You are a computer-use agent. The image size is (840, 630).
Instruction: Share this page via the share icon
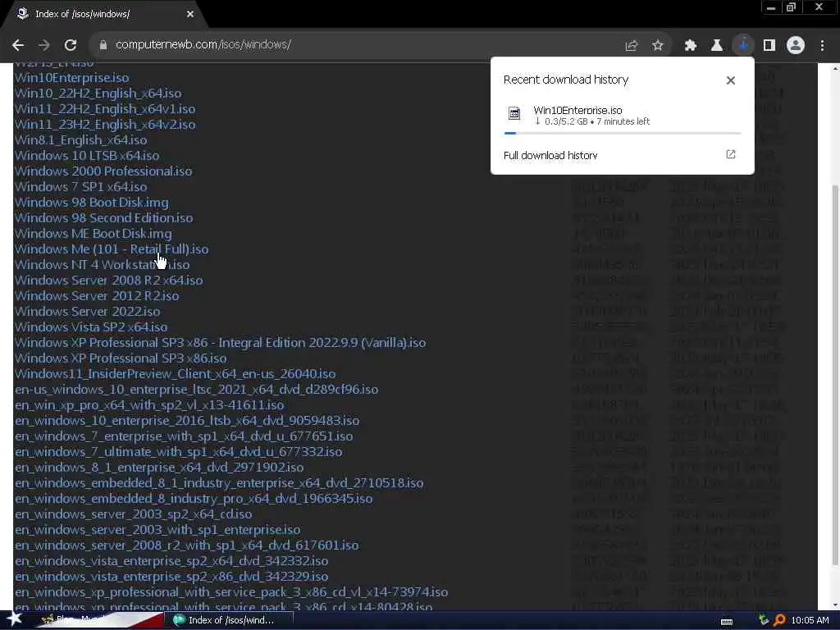click(632, 46)
